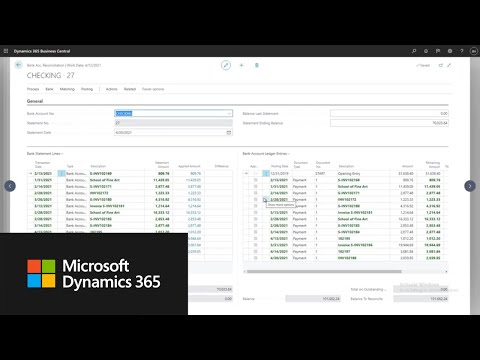Open the settings gear icon

450,51
